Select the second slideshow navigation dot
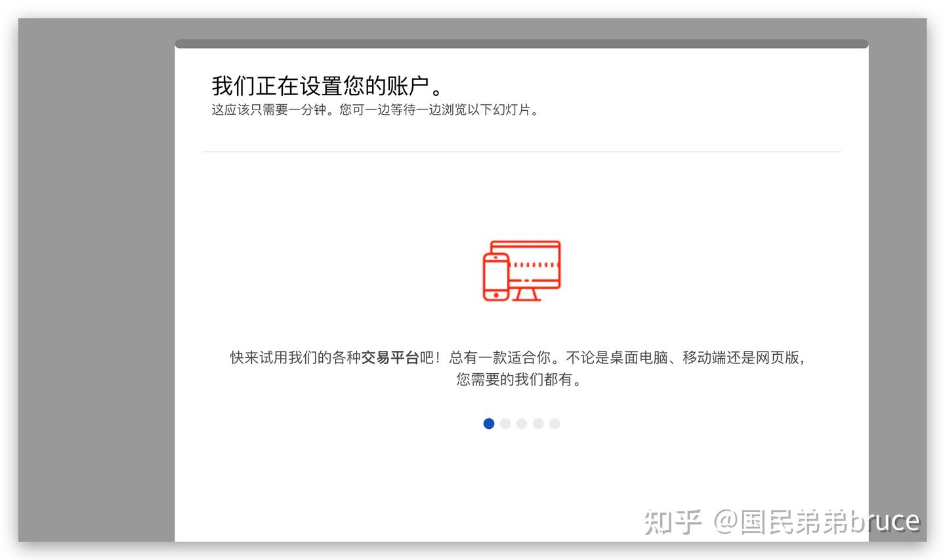Viewport: 945px width, 560px height. pos(505,424)
